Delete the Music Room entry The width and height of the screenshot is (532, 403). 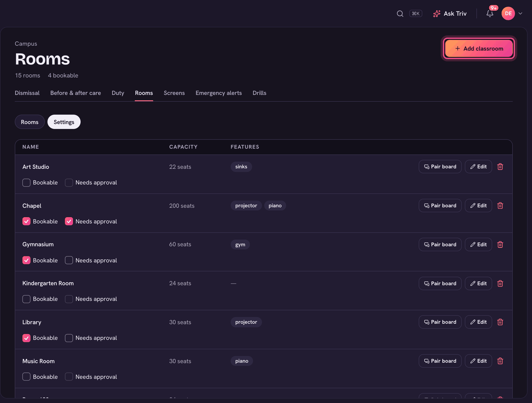click(x=500, y=361)
